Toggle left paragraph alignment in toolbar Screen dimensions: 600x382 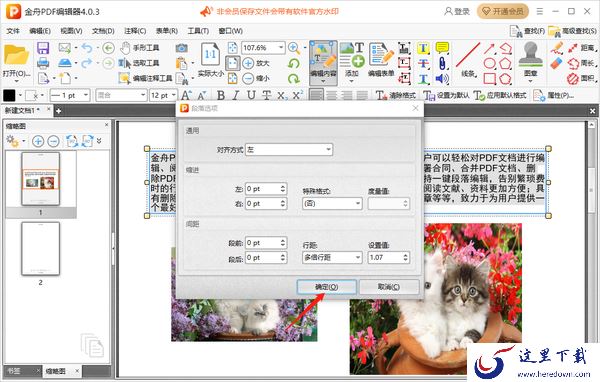click(316, 95)
